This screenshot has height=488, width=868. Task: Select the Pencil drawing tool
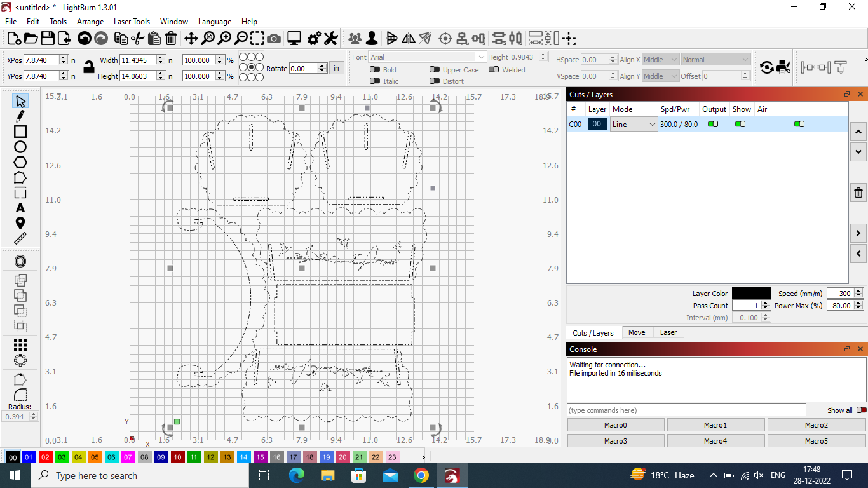(20, 116)
